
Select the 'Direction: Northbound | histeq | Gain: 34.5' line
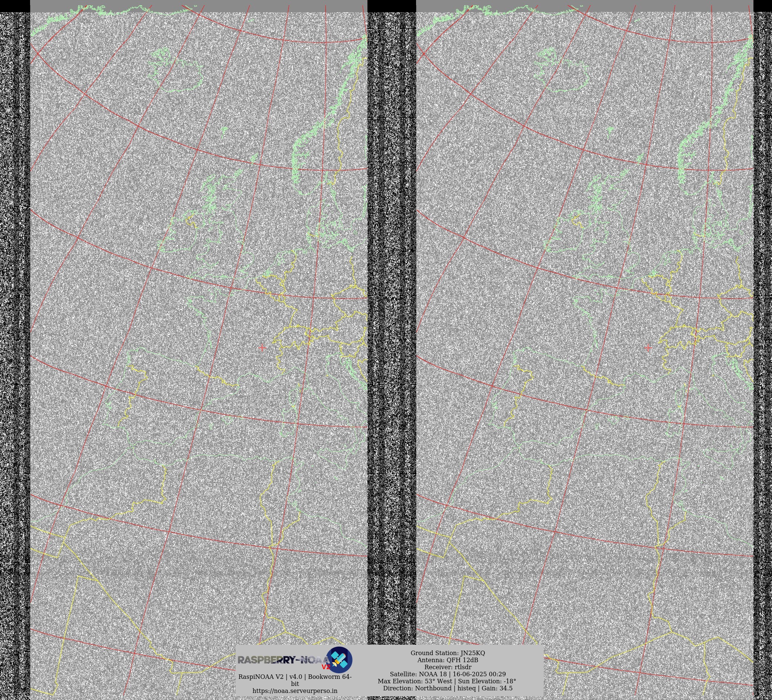pyautogui.click(x=448, y=688)
